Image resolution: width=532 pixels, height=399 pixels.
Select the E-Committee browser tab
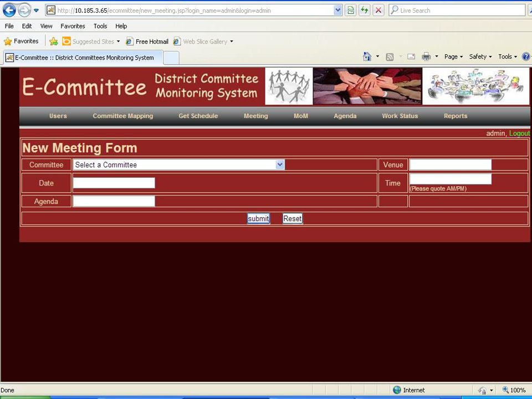click(x=83, y=58)
